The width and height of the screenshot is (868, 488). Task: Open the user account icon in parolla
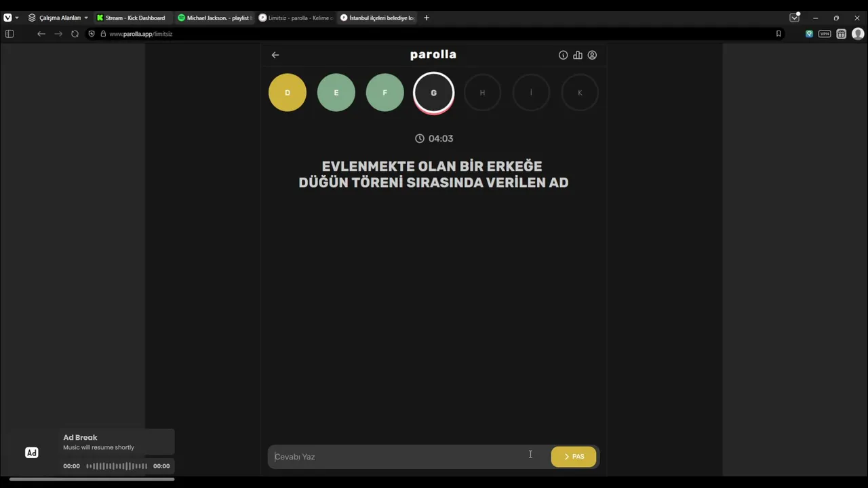[x=592, y=55]
